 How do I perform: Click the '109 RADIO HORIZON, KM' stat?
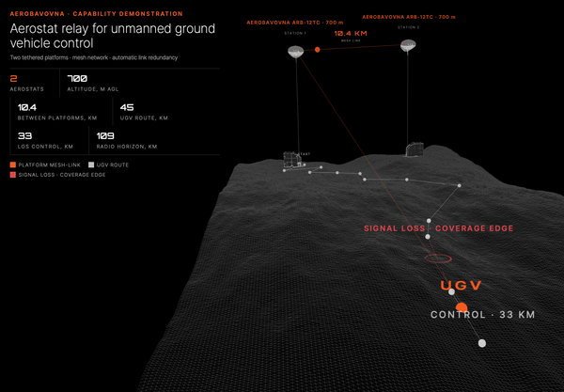coord(127,141)
